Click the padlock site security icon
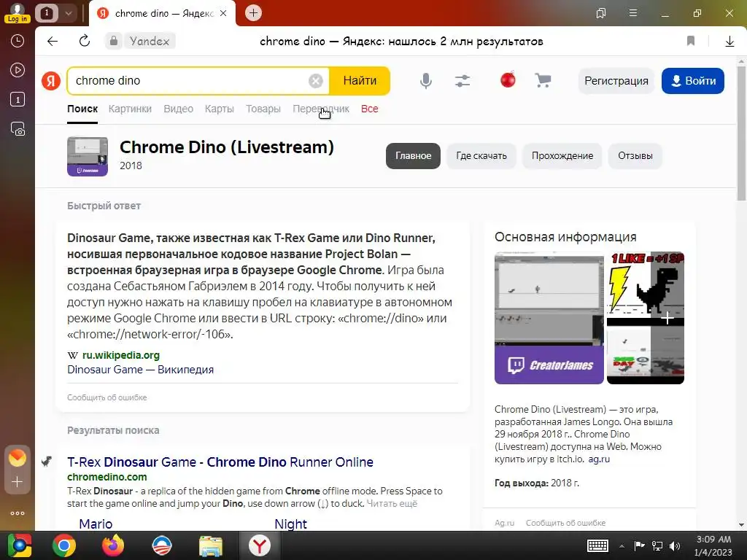Image resolution: width=747 pixels, height=560 pixels. pyautogui.click(x=113, y=41)
